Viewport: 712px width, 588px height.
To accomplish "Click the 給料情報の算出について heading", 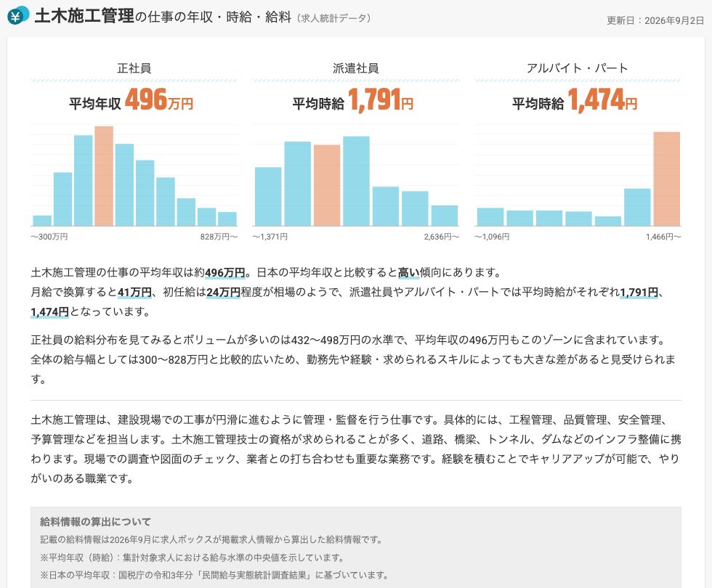I will [x=95, y=522].
